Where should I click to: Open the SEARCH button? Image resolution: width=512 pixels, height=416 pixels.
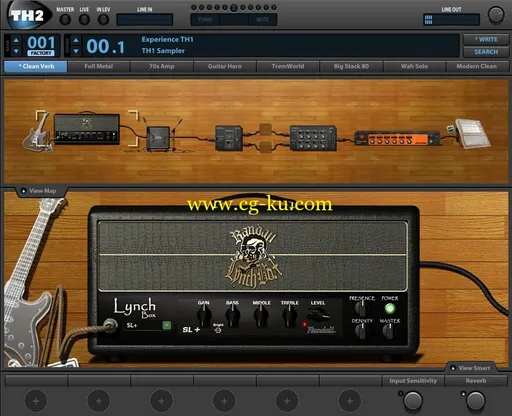click(486, 52)
